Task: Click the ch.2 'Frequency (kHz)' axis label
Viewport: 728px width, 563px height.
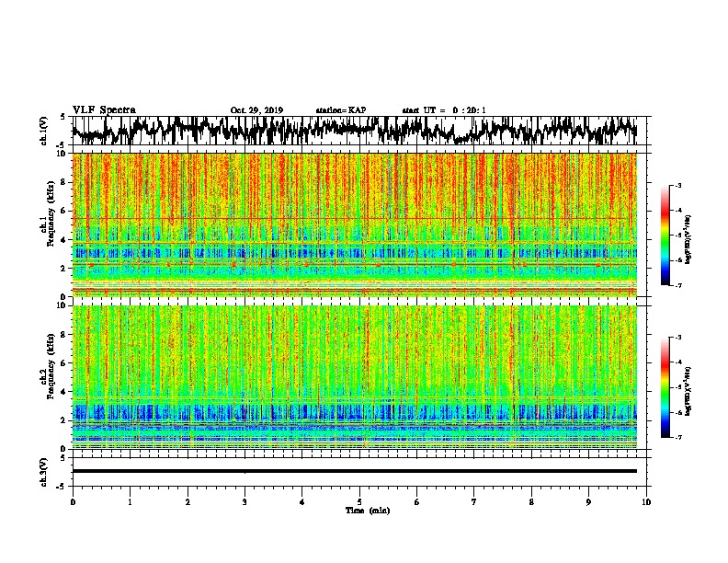Action: pyautogui.click(x=51, y=366)
